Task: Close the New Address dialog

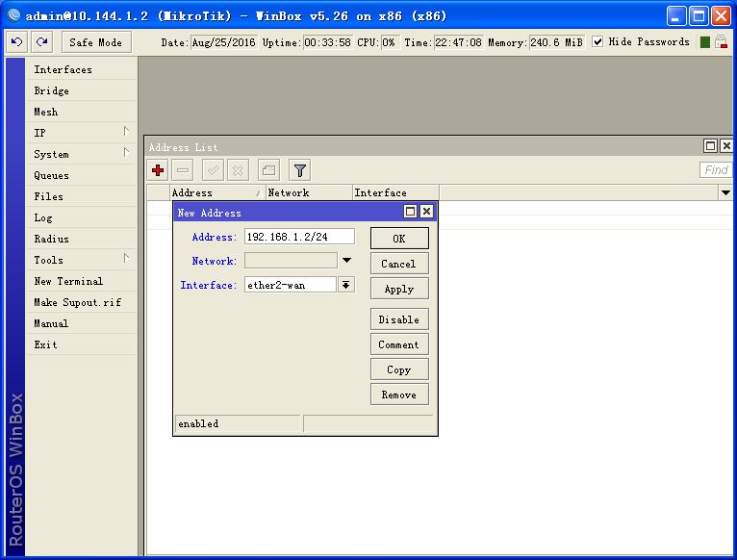Action: [426, 212]
